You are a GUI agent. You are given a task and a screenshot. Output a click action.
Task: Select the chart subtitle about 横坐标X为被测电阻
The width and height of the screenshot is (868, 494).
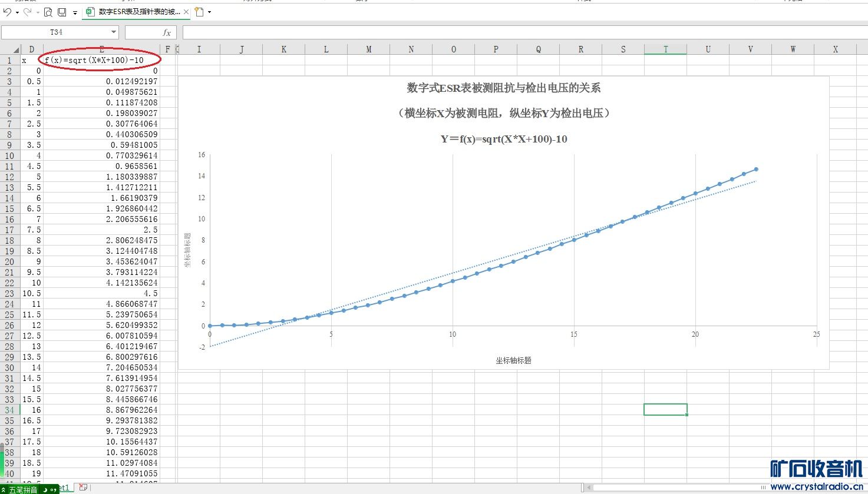(504, 113)
